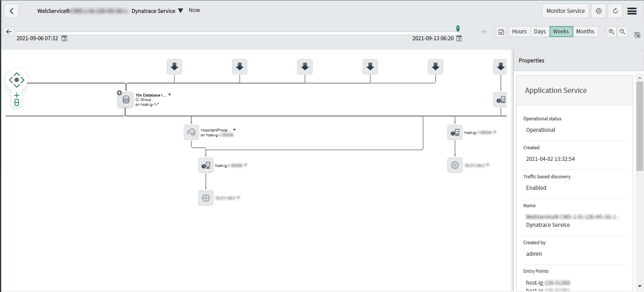The width and height of the screenshot is (644, 292).
Task: Click the start date 2021-09-06 07:32
Action: pos(37,38)
